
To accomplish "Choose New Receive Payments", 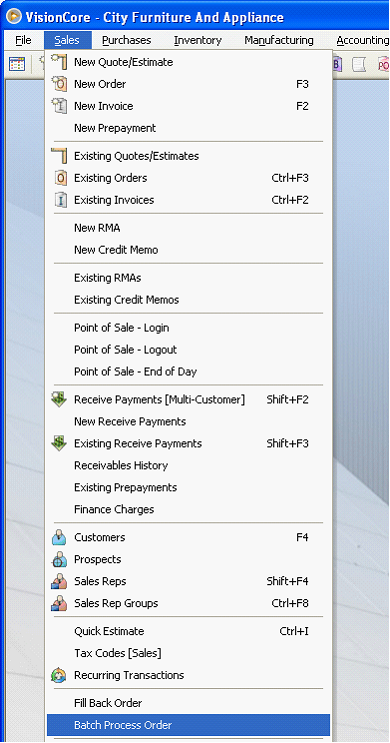I will [188, 421].
